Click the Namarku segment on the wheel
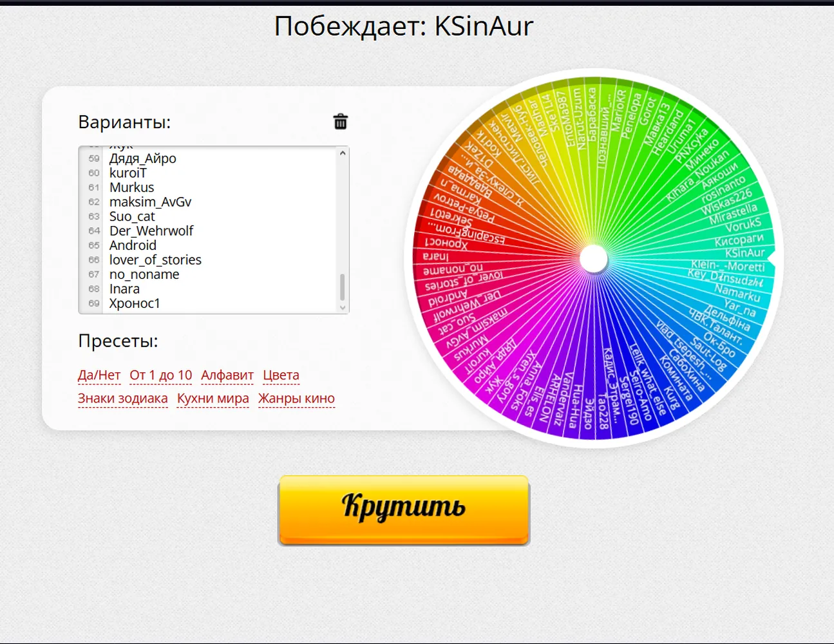Image resolution: width=834 pixels, height=644 pixels. (x=737, y=294)
